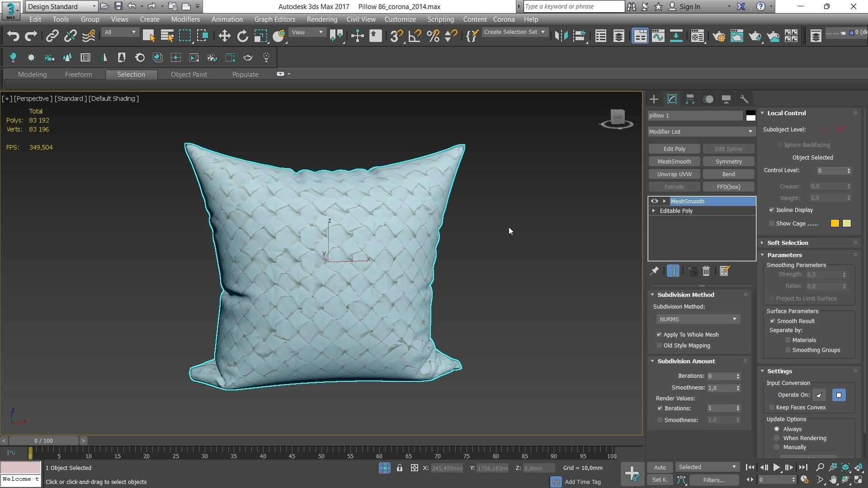Screen dimensions: 868x488
Task: Open the NURMS subdivision method dropdown
Action: (698, 319)
